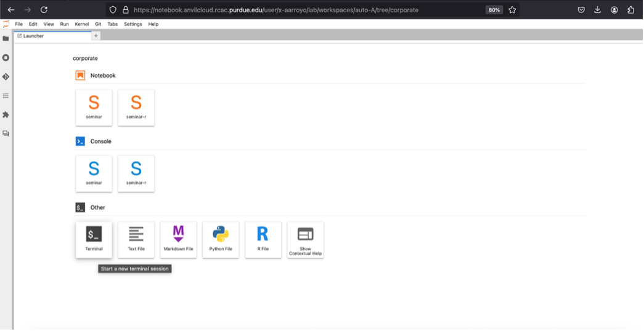Screen dimensions: 644x331
Task: Create a new R File
Action: [x=263, y=239]
